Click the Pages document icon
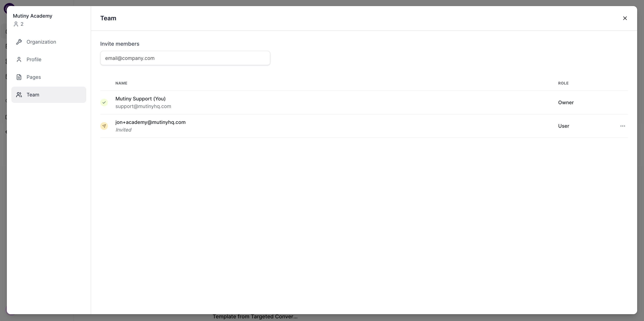This screenshot has width=644, height=321. coord(19,77)
